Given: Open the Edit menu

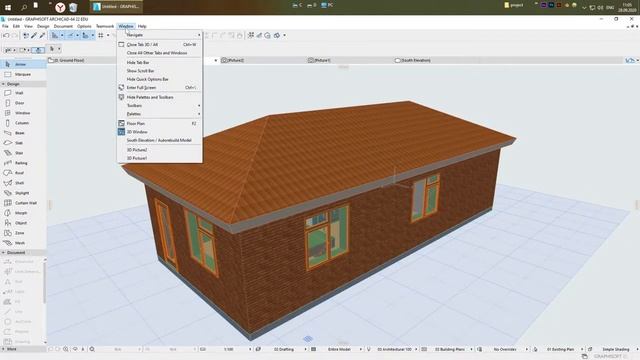Looking at the screenshot, I should pyautogui.click(x=16, y=26).
